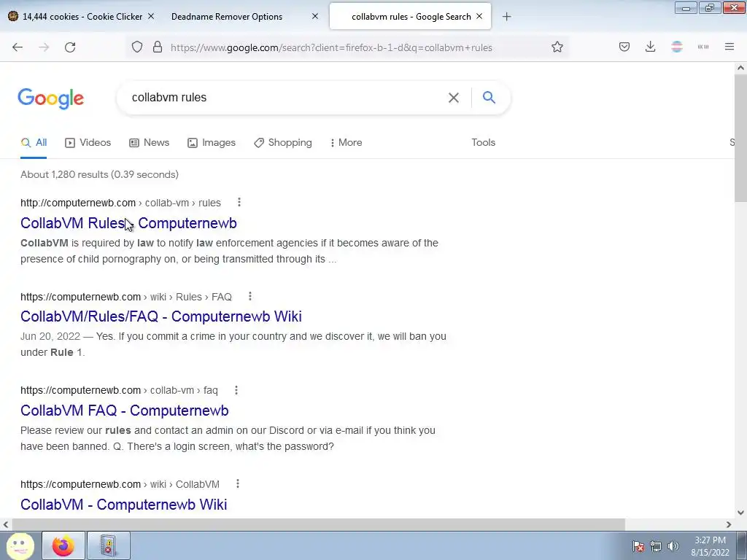Open options for CollabVM/Rules/FAQ result
The height and width of the screenshot is (560, 747).
click(250, 297)
